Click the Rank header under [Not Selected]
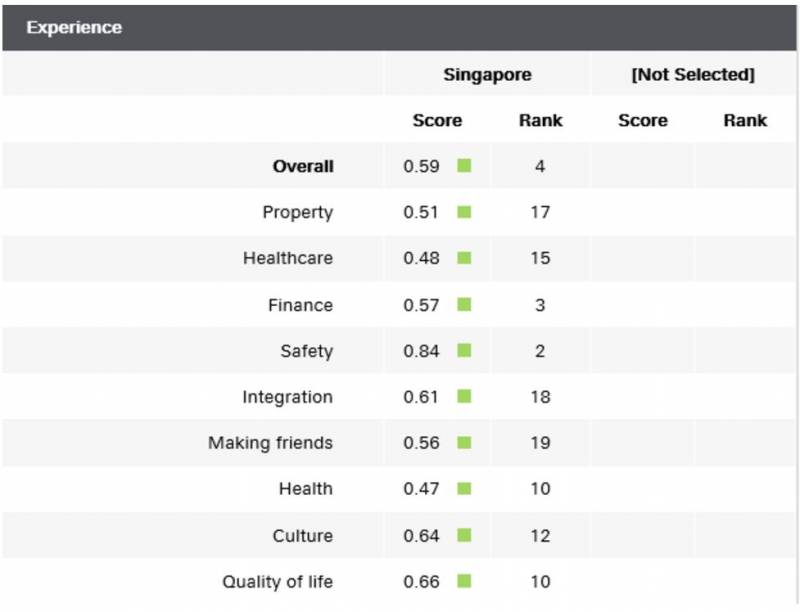Screen dimensions: 800x612 coord(745,121)
